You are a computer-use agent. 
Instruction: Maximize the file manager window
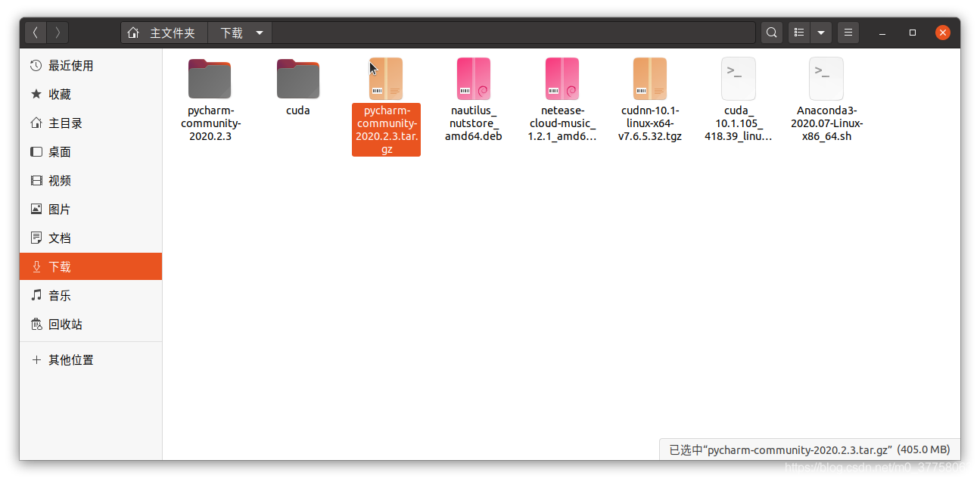tap(913, 33)
